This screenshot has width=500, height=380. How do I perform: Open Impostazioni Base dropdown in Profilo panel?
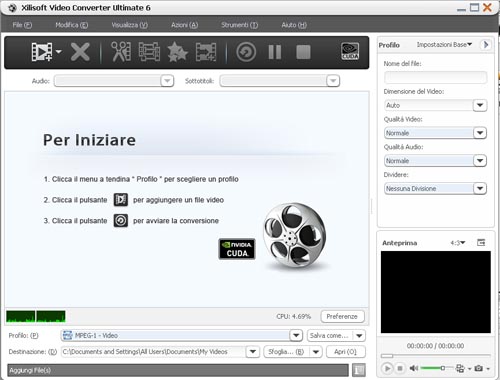pyautogui.click(x=444, y=45)
